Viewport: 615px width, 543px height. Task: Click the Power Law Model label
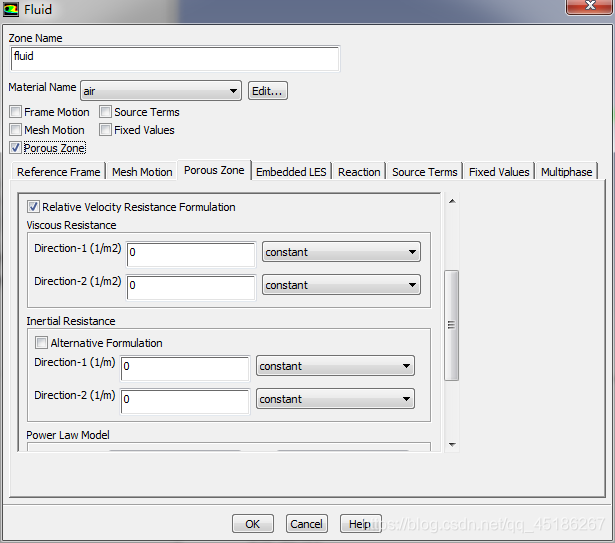coord(68,435)
